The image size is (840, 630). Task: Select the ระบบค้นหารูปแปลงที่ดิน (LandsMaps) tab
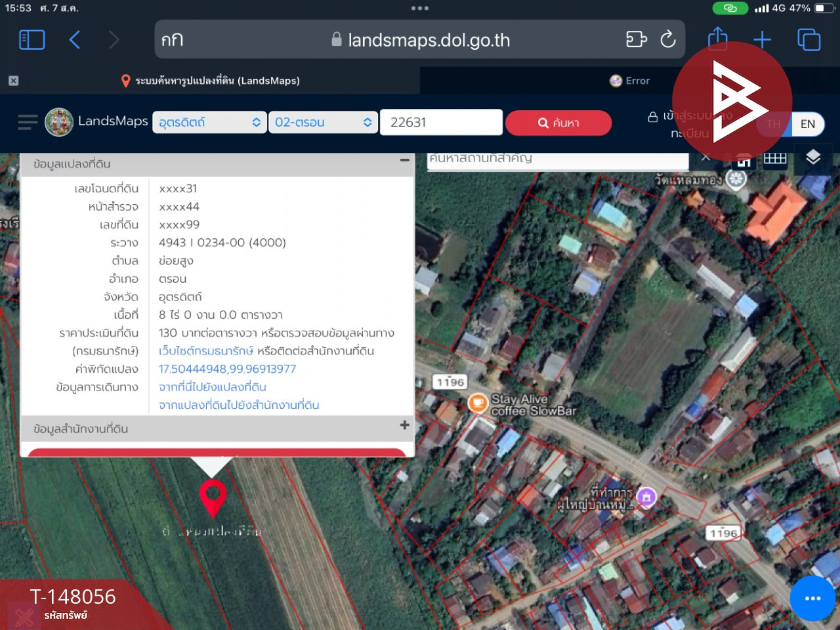pos(210,81)
